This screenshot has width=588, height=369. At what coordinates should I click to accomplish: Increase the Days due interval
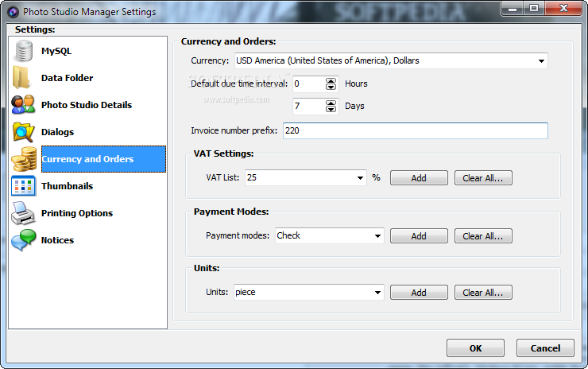click(x=331, y=103)
